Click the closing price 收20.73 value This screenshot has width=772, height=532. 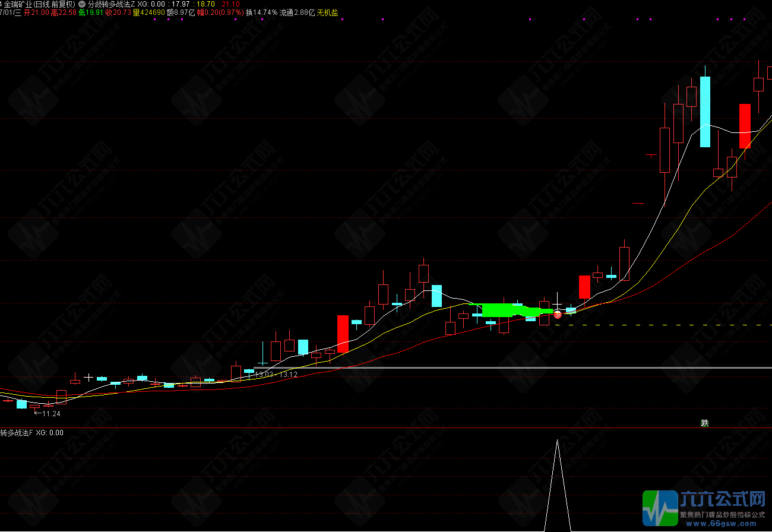pos(118,12)
